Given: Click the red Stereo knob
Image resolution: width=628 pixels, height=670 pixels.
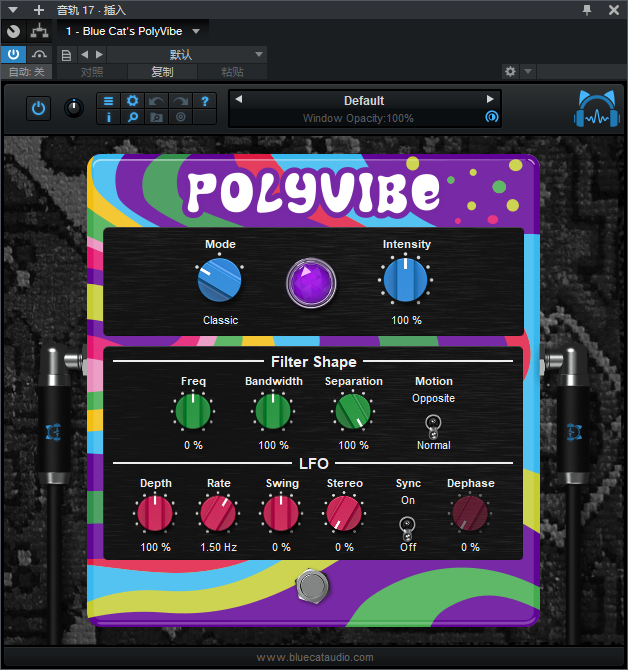Looking at the screenshot, I should (344, 513).
